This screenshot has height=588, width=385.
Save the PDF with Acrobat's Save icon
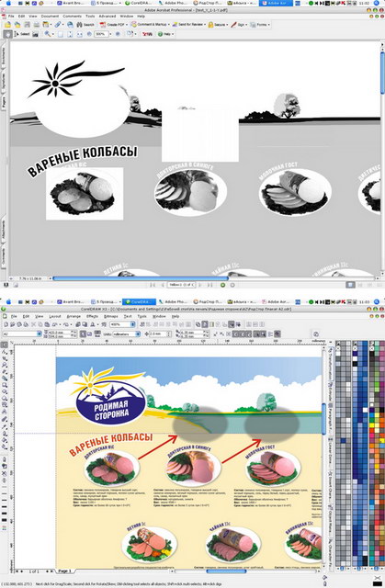coord(27,25)
